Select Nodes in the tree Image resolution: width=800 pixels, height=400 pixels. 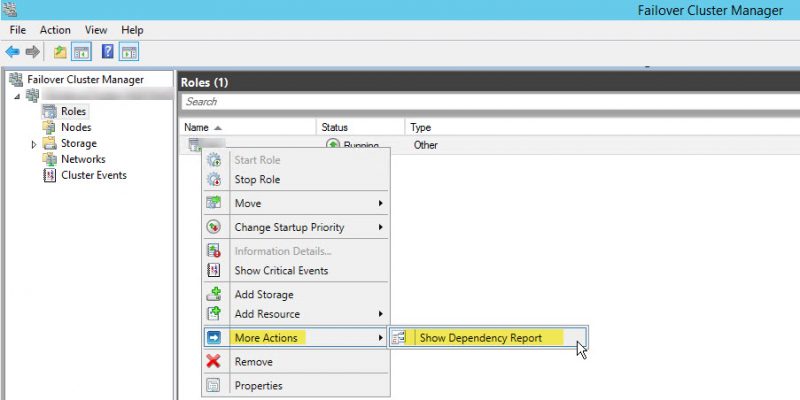[76, 127]
